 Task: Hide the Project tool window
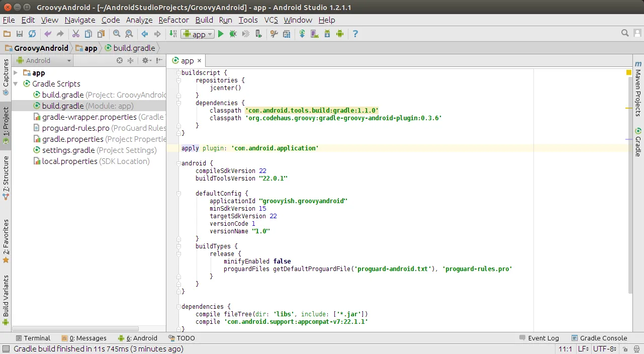[x=158, y=60]
